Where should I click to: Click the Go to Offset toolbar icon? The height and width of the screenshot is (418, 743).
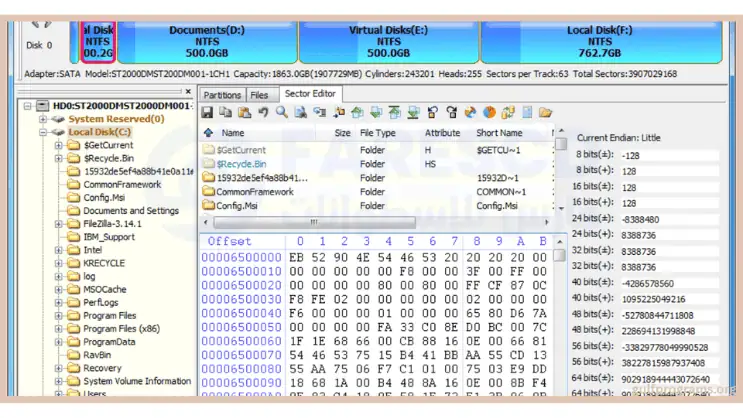(x=320, y=112)
